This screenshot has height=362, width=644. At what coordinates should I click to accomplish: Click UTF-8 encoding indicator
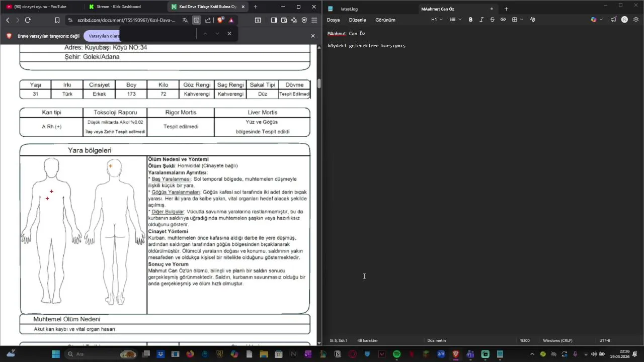click(605, 340)
